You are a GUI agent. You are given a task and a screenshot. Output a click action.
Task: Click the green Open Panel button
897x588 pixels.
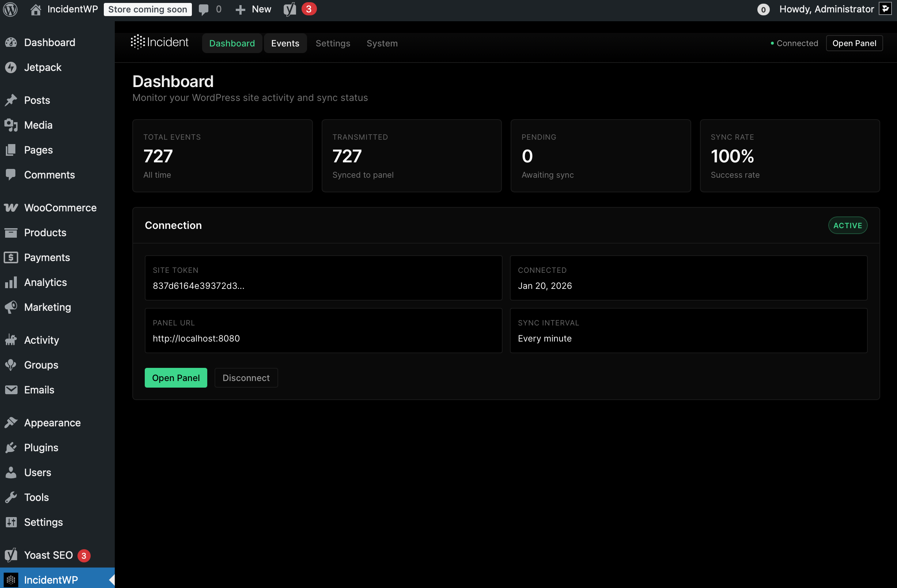tap(175, 377)
